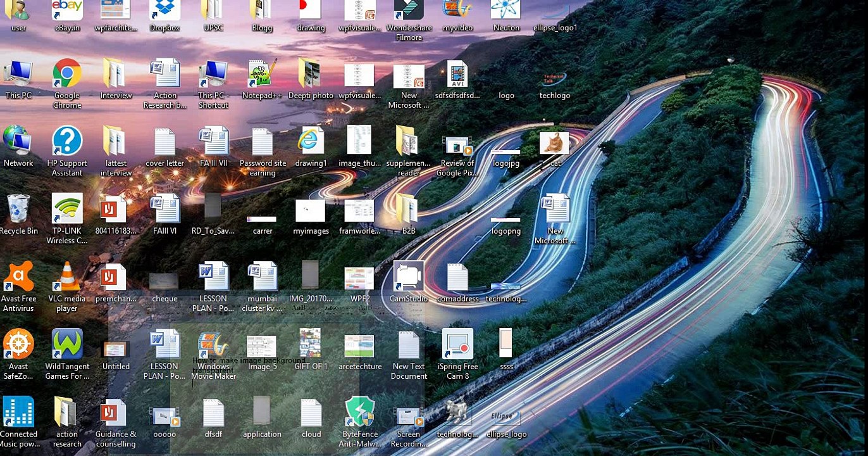Select the mumbai cluster kv document
Viewport: 868px width, 456px height.
point(262,276)
